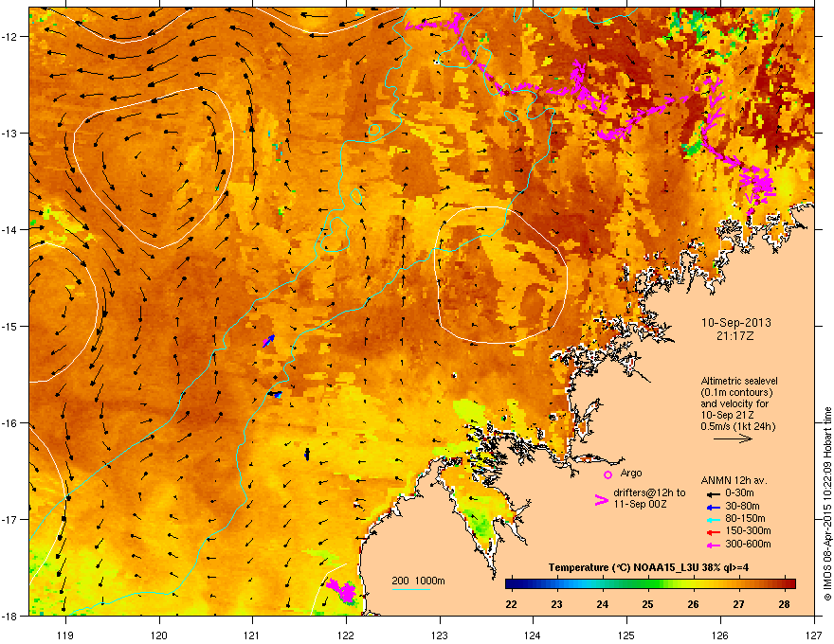
Task: Click the latitude axis label -14
Action: click(x=9, y=229)
